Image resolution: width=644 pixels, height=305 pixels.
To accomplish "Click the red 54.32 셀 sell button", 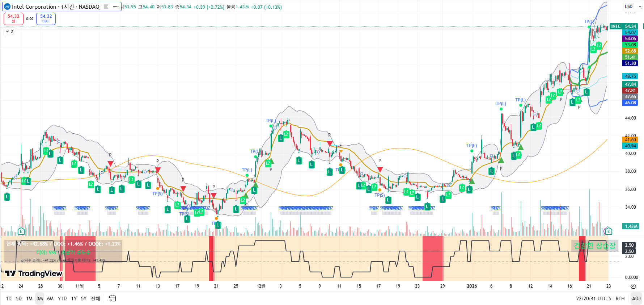I will pyautogui.click(x=13, y=19).
